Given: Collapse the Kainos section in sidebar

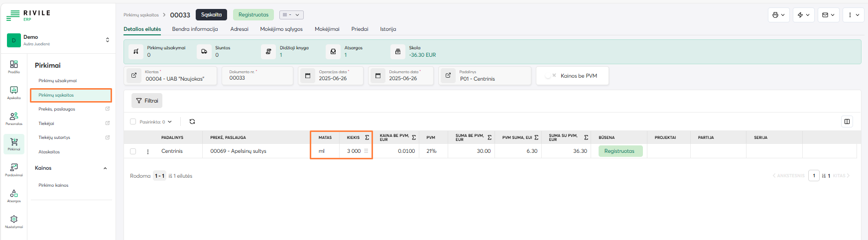Looking at the screenshot, I should (105, 168).
